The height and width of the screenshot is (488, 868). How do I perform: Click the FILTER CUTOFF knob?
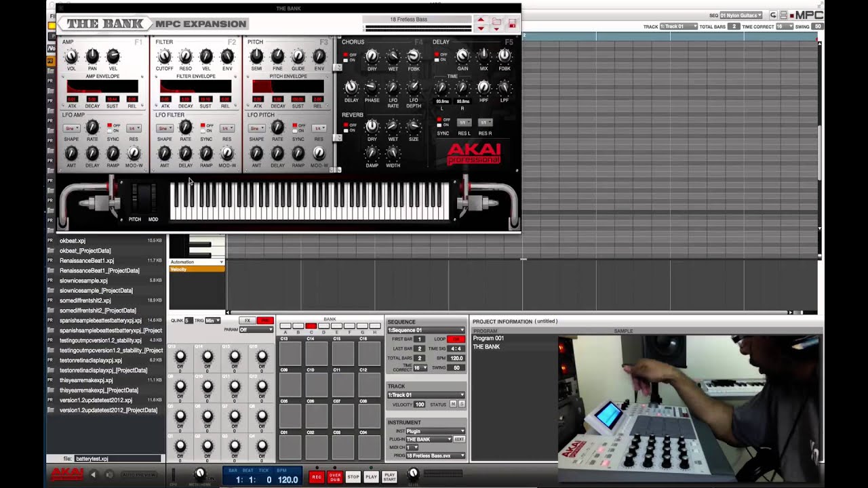point(164,56)
